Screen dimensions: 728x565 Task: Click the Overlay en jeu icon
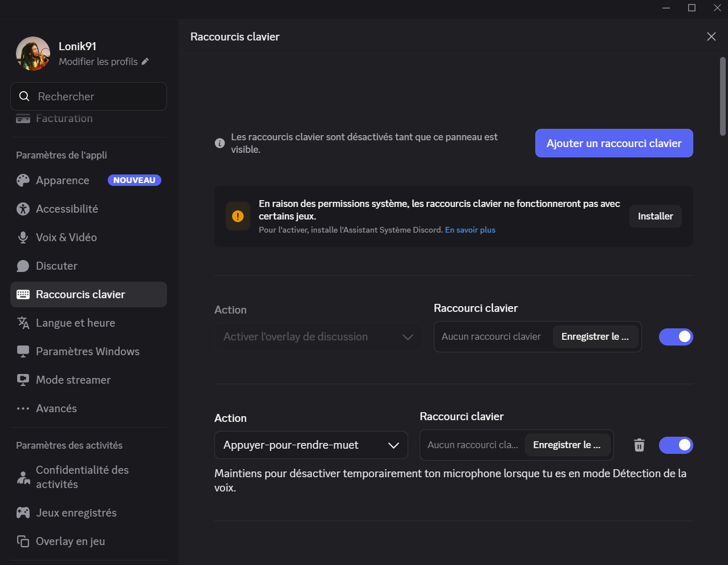(x=23, y=541)
